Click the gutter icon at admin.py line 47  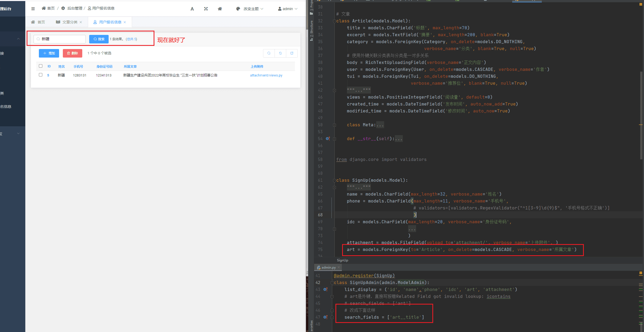pyautogui.click(x=325, y=317)
